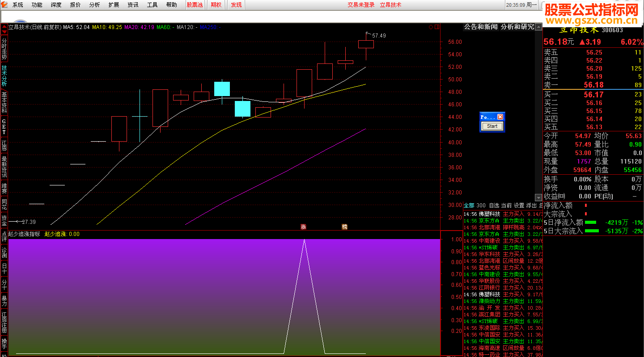Click the red up arrow above the sidebar
Viewport: 644px width, 357px height.
click(x=4, y=27)
